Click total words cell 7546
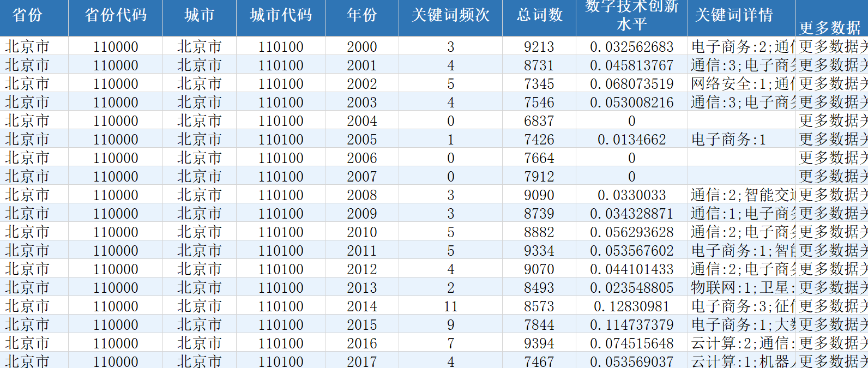This screenshot has height=368, width=868. [x=539, y=102]
